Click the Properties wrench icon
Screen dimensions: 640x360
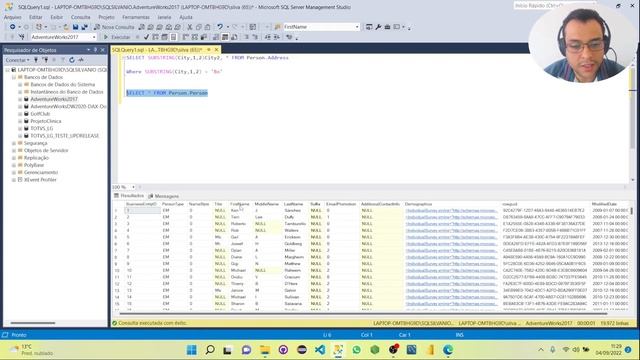[x=378, y=27]
